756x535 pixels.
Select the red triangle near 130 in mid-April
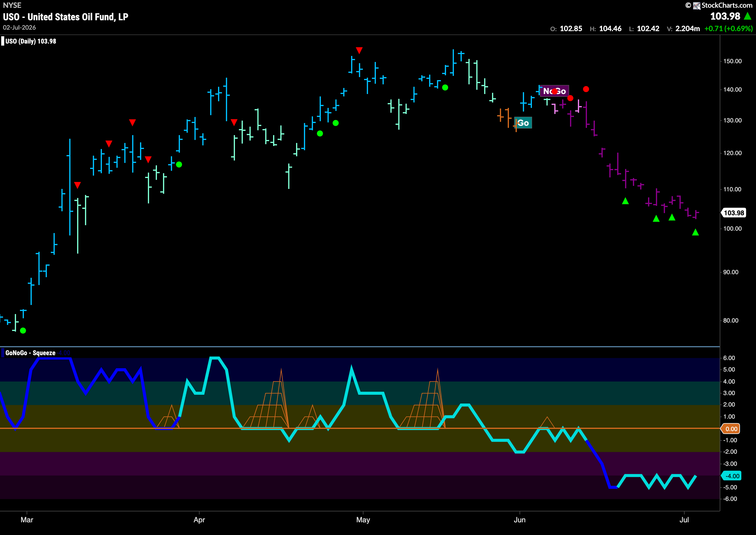234,122
